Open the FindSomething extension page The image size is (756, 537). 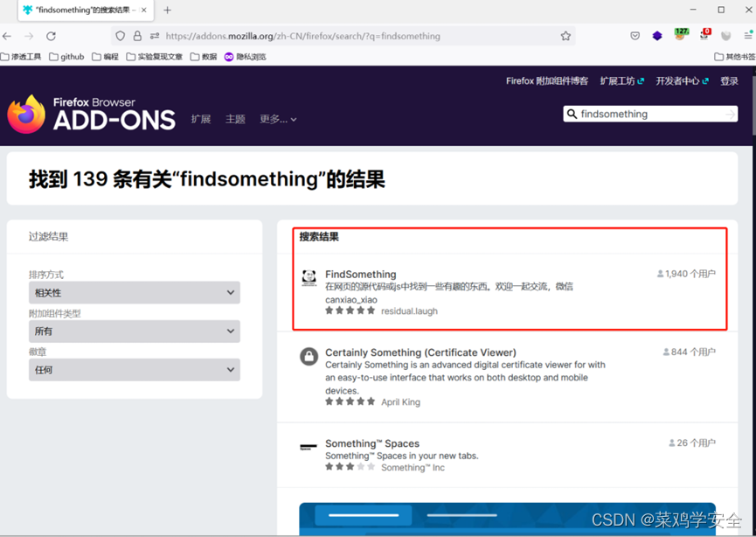[x=360, y=274]
